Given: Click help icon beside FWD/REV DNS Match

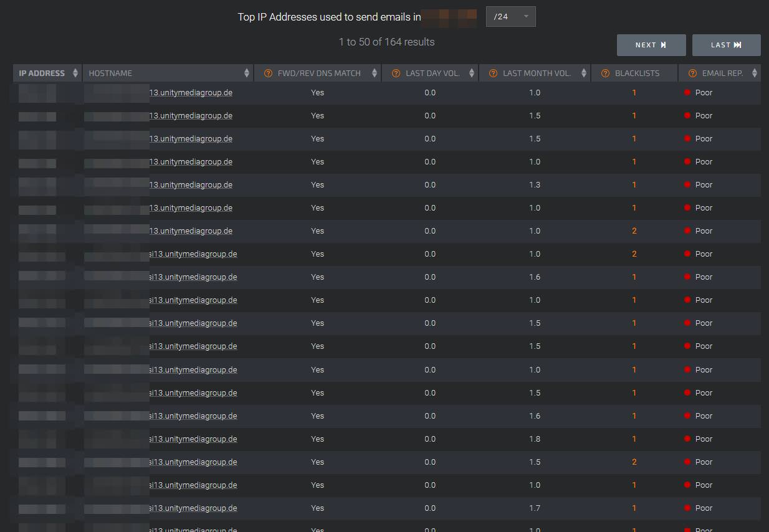Looking at the screenshot, I should coord(269,74).
